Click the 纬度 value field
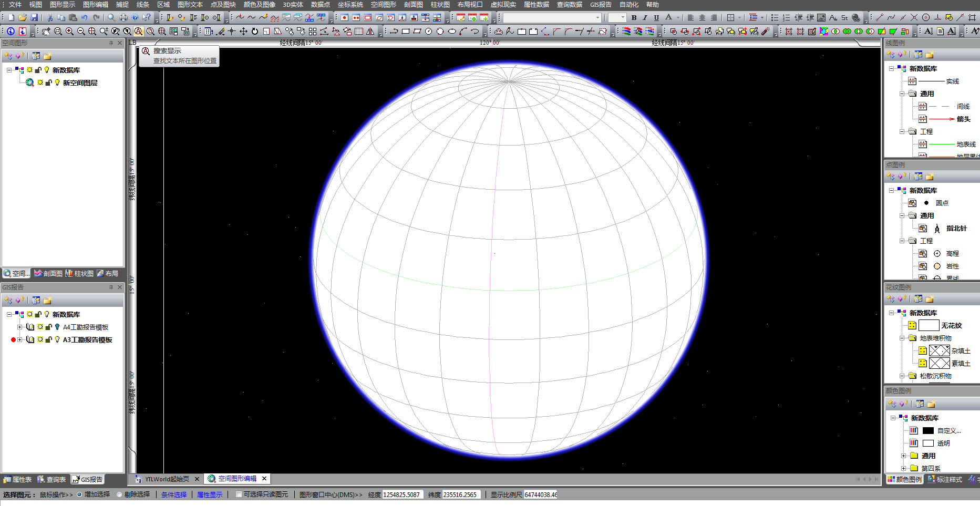The height and width of the screenshot is (506, 980). tap(461, 494)
